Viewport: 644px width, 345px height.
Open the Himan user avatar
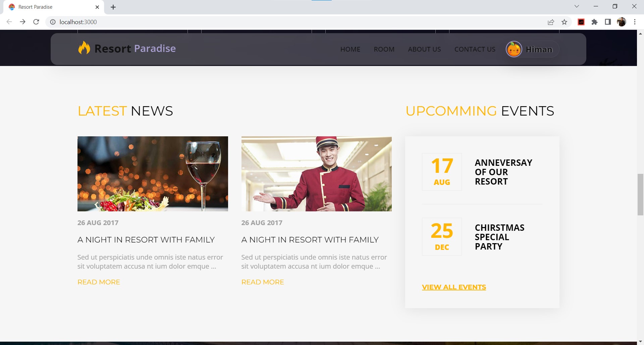tap(514, 49)
